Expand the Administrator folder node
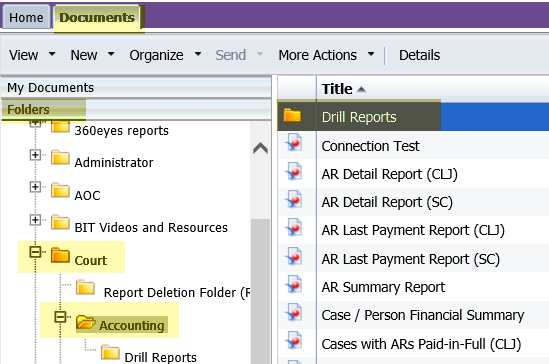 pos(35,155)
